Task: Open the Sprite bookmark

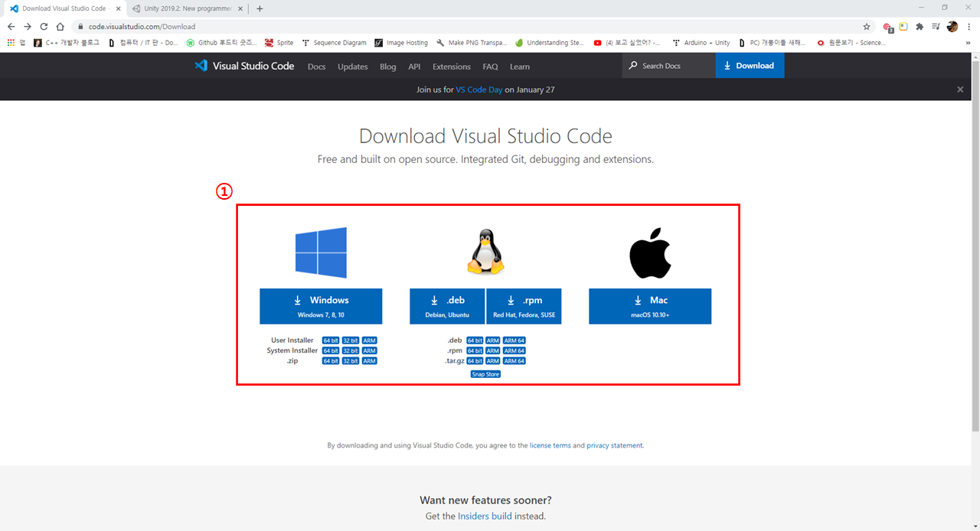Action: (279, 43)
